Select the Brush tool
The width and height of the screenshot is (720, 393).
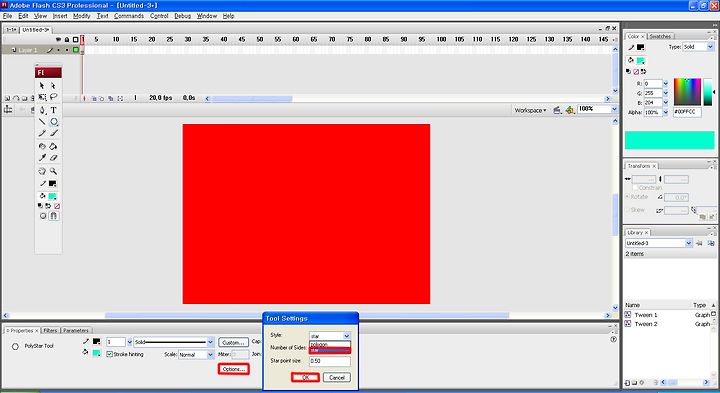pyautogui.click(x=53, y=133)
